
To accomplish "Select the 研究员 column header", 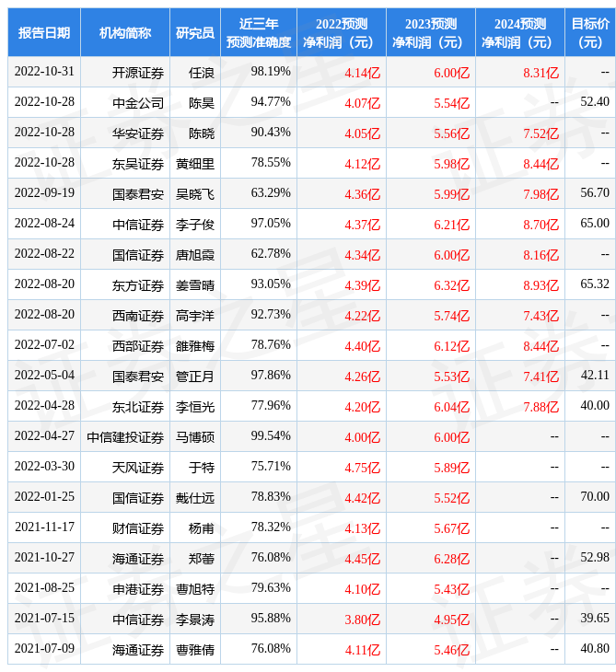I will [194, 33].
